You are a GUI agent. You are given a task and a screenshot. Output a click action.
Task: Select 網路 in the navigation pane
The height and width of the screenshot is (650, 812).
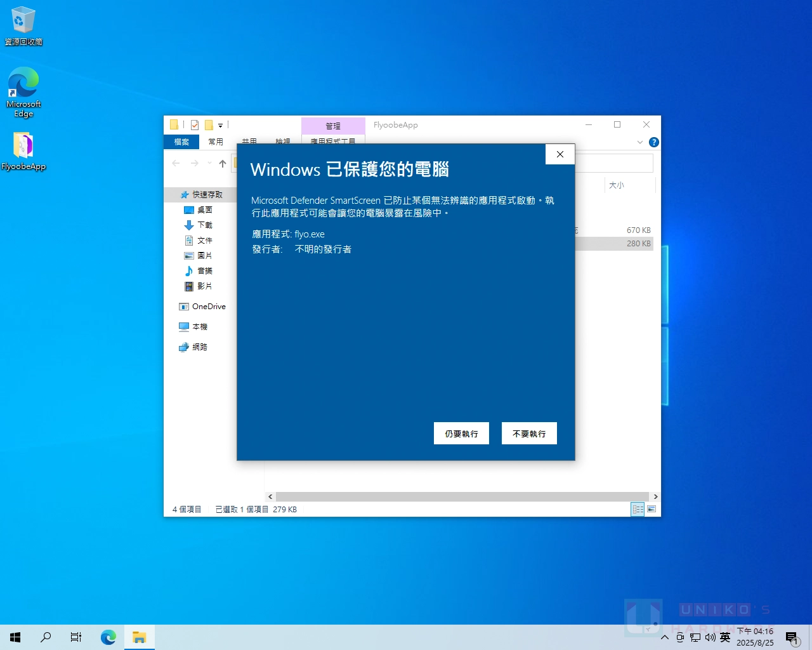point(200,347)
